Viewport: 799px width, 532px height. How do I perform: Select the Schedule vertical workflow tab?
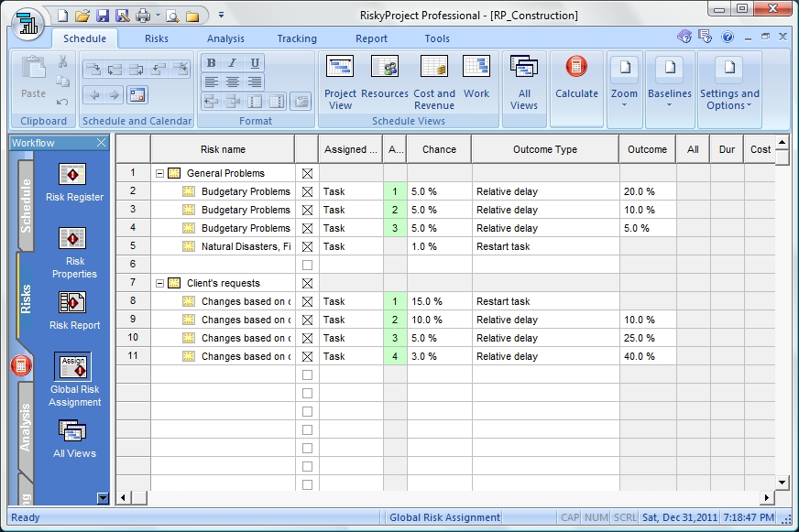point(26,206)
